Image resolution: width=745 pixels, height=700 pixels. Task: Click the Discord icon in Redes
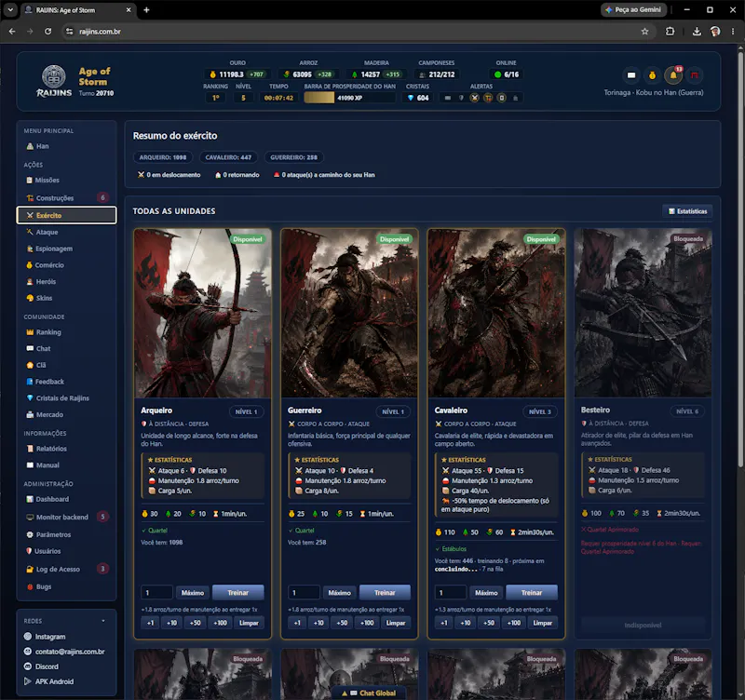(28, 666)
